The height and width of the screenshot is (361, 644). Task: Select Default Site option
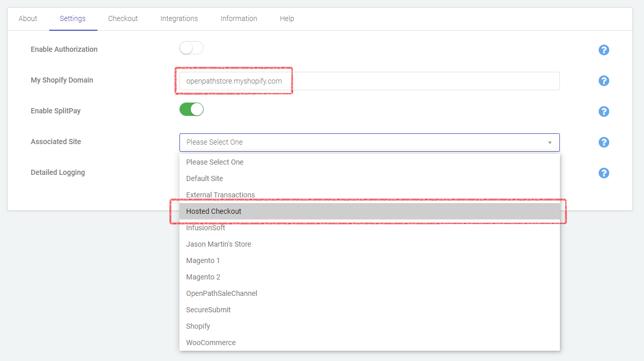369,178
